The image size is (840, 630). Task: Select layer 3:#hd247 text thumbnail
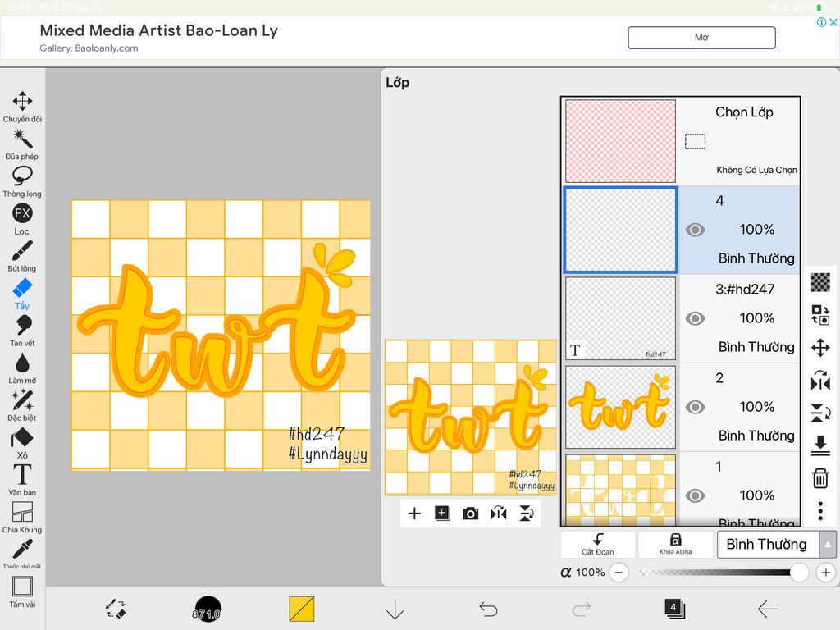(x=620, y=318)
